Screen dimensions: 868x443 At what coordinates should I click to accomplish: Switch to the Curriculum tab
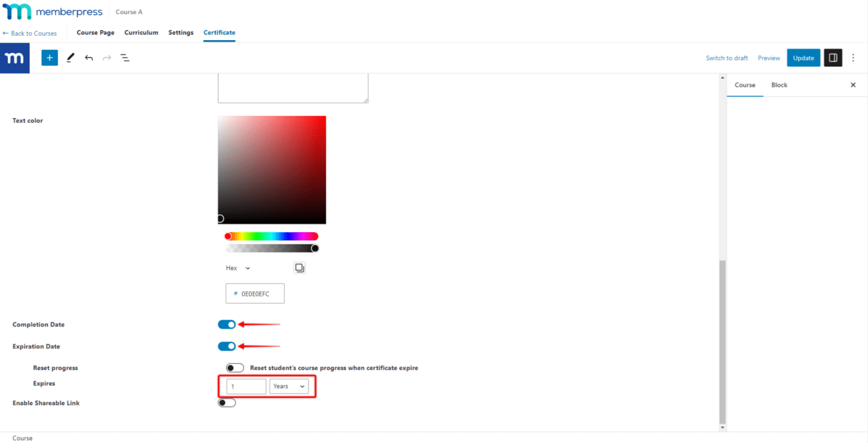click(141, 33)
